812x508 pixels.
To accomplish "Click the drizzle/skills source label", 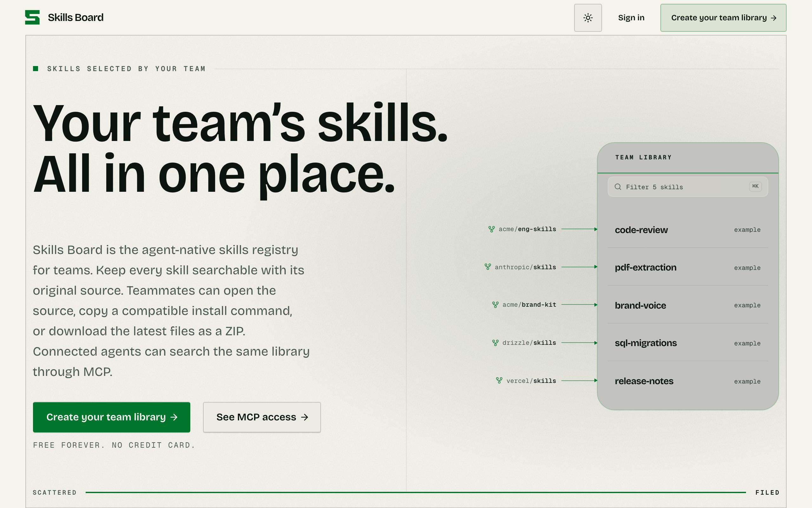I will (529, 343).
